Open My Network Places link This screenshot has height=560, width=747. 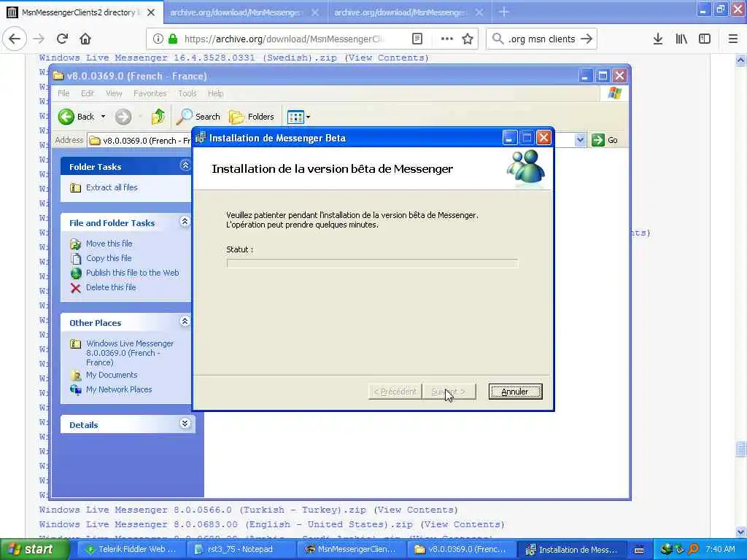(x=119, y=389)
